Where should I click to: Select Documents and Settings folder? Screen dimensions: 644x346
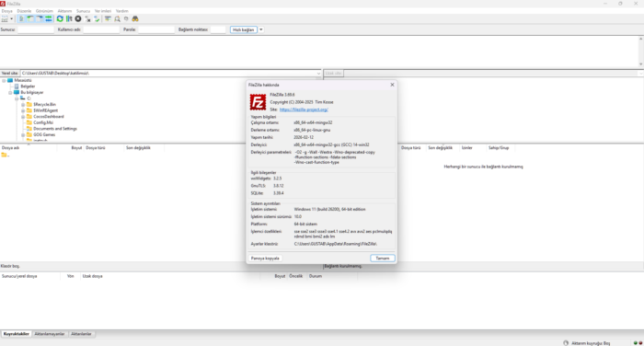point(55,129)
